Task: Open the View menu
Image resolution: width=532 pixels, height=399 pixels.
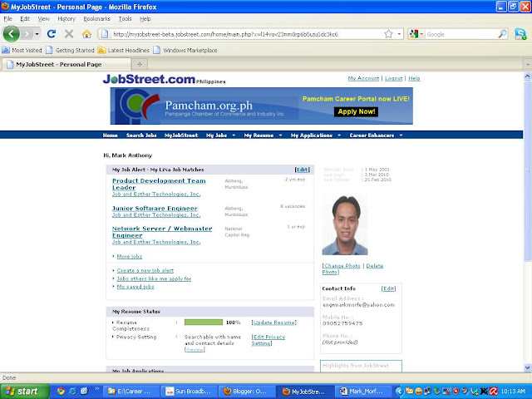Action: click(x=44, y=18)
